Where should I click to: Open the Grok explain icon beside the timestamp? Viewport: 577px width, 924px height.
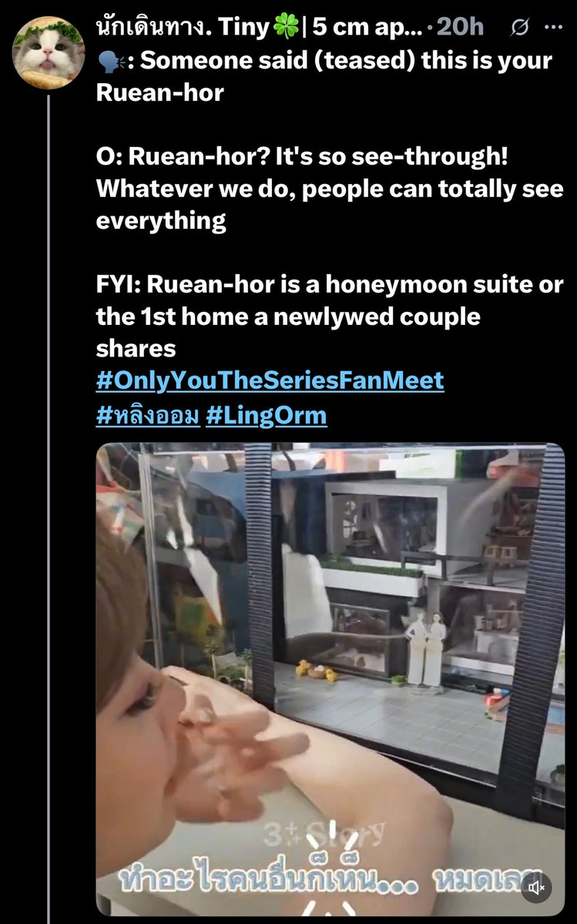coord(520,28)
